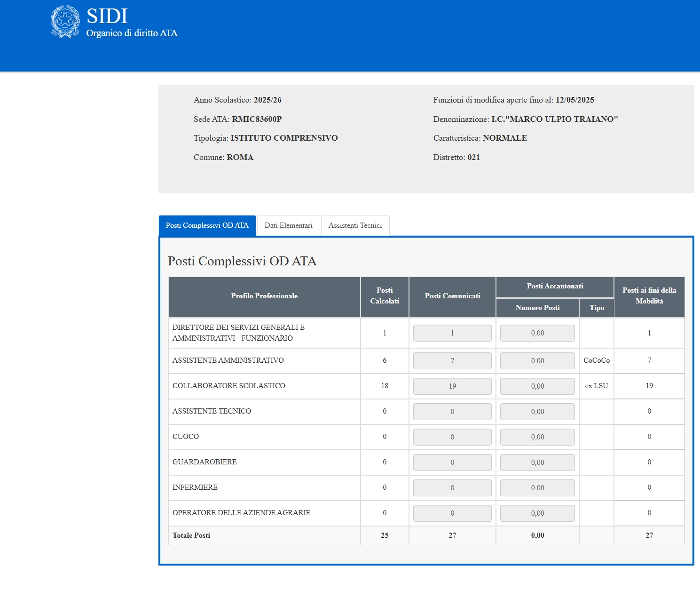Focus Numero Posti accantonati field for Cuoco
Viewport: 700px width, 590px height.
click(x=537, y=437)
